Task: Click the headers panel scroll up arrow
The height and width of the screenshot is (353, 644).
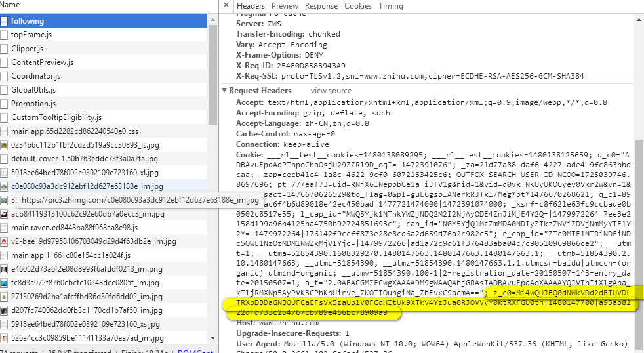Action: point(639,19)
